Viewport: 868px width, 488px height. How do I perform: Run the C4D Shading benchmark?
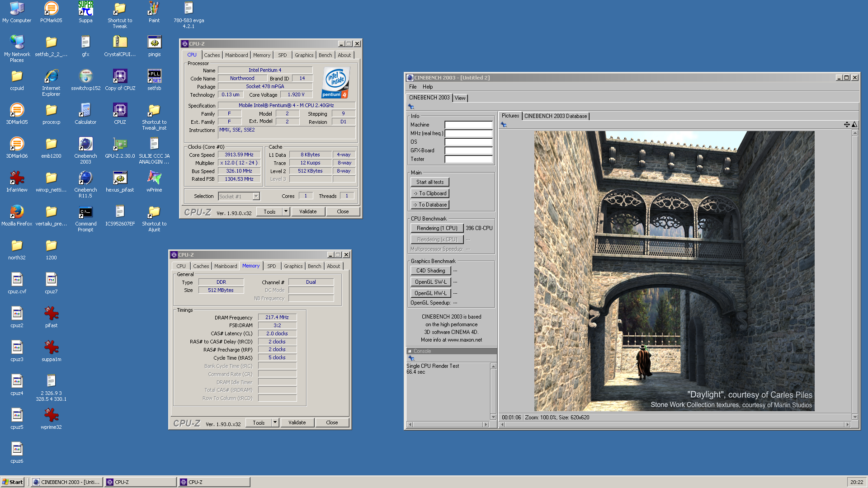[x=430, y=271]
